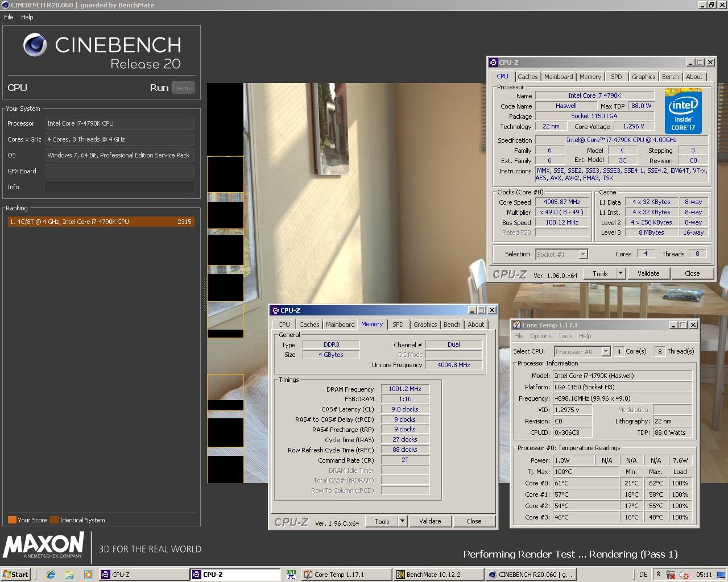This screenshot has height=582, width=728.
Task: Open the Start menu
Action: click(x=15, y=575)
